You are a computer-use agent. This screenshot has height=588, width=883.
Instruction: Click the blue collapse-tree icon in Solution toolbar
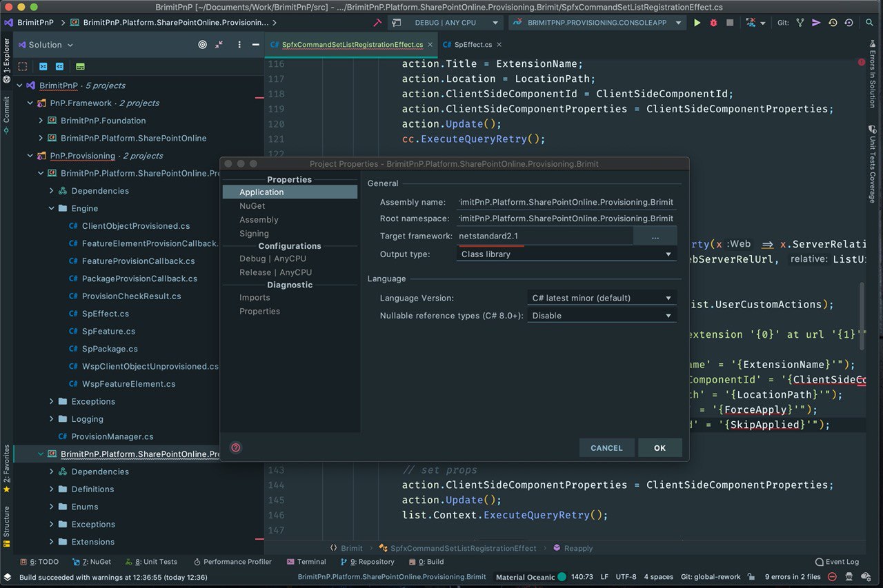click(60, 67)
